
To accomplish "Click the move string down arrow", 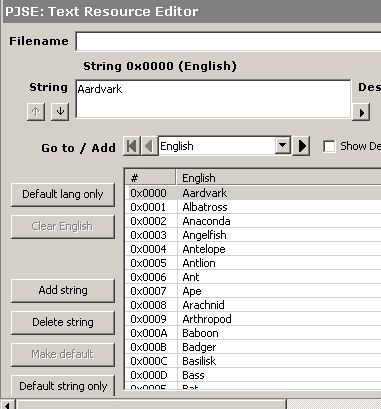I will [x=60, y=112].
